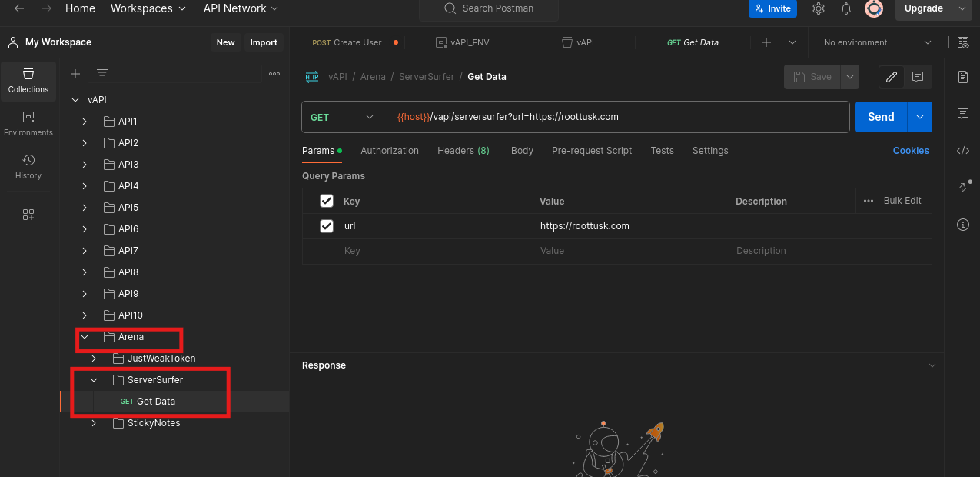Open the GET method dropdown

click(342, 117)
